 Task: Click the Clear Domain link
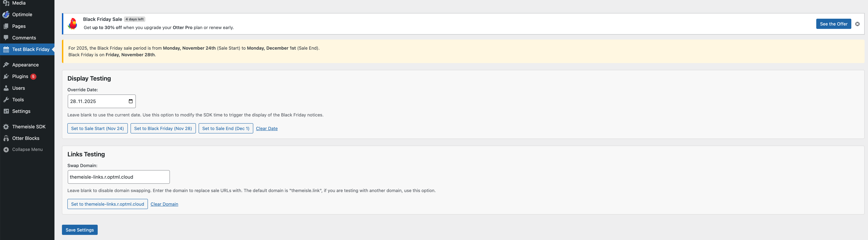pos(164,204)
